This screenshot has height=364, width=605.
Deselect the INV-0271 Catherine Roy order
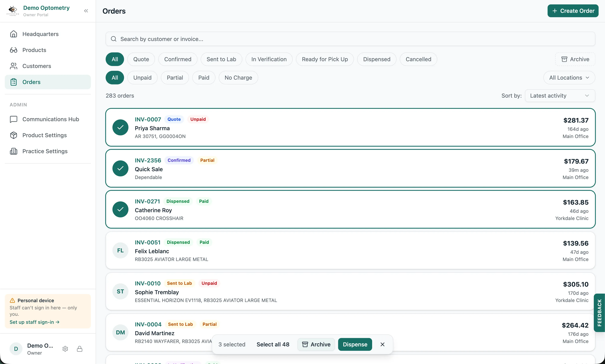120,209
